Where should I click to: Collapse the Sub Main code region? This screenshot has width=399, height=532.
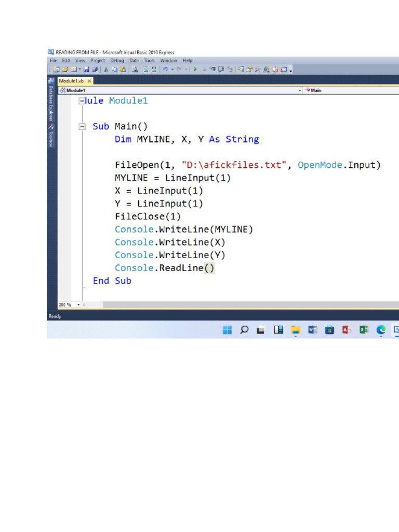pos(82,126)
